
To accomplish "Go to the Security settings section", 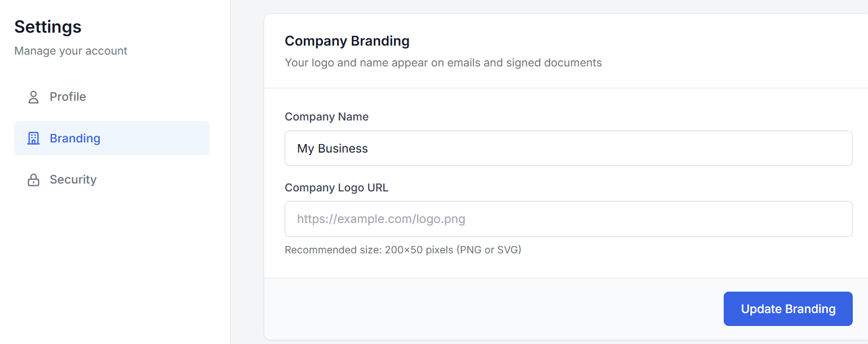I will (x=73, y=180).
